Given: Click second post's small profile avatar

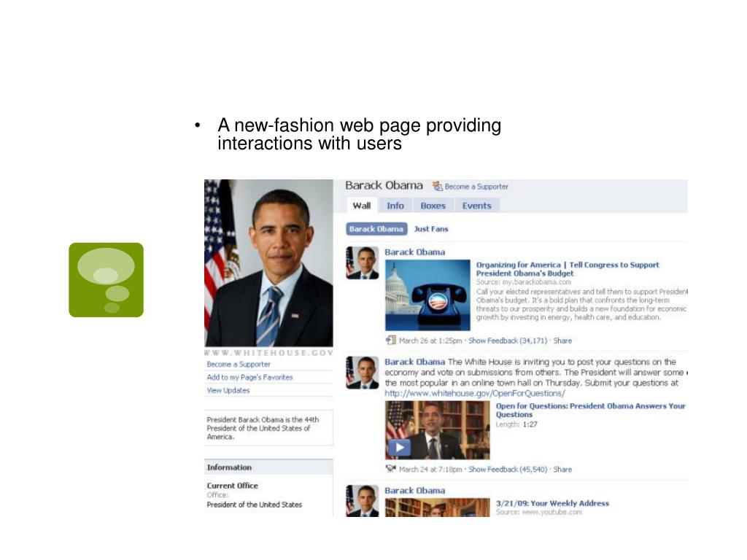Looking at the screenshot, I should click(x=362, y=373).
